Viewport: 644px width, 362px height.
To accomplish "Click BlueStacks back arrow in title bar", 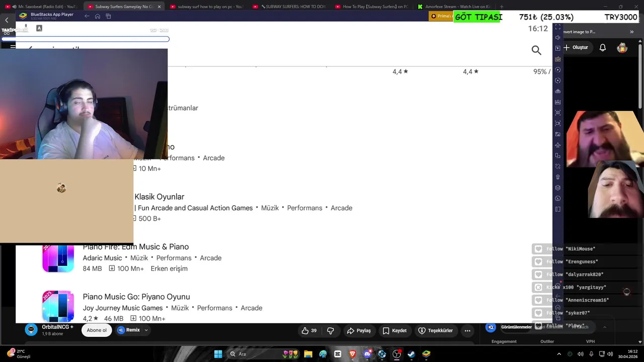I will tap(87, 16).
